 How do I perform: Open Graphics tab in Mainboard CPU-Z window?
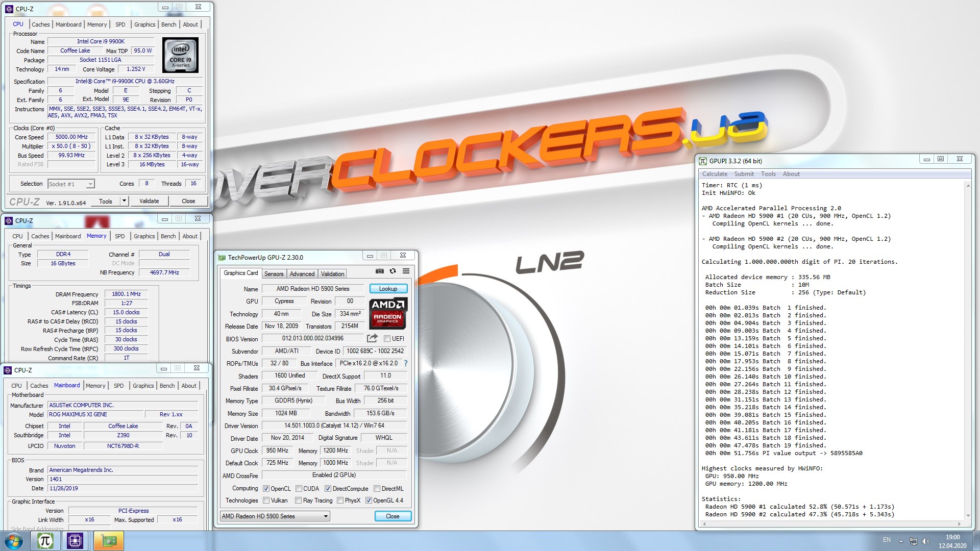click(x=143, y=386)
